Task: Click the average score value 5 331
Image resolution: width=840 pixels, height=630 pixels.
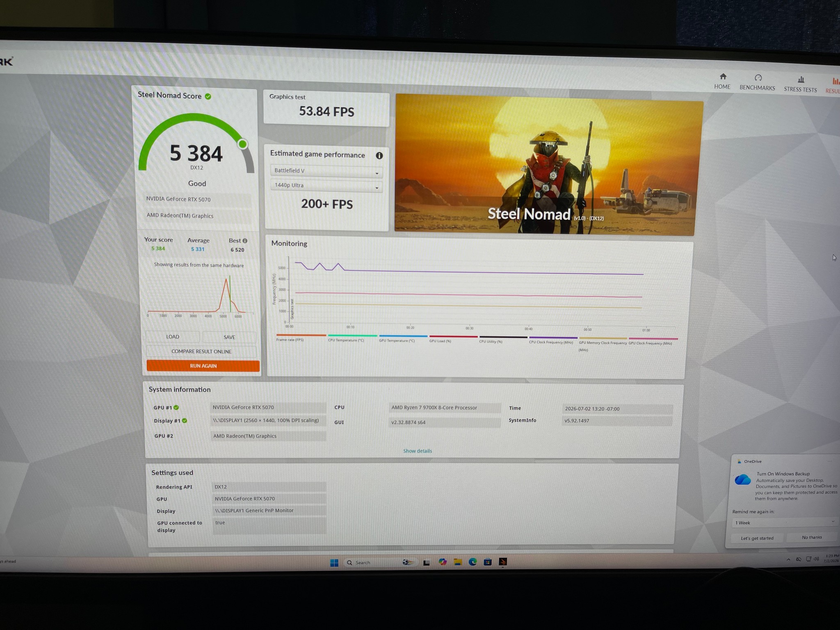Action: [198, 249]
